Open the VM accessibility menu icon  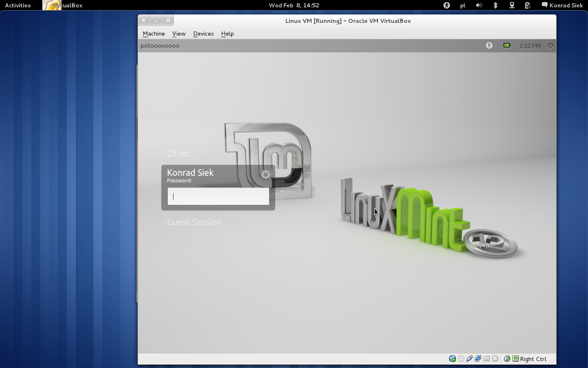489,45
